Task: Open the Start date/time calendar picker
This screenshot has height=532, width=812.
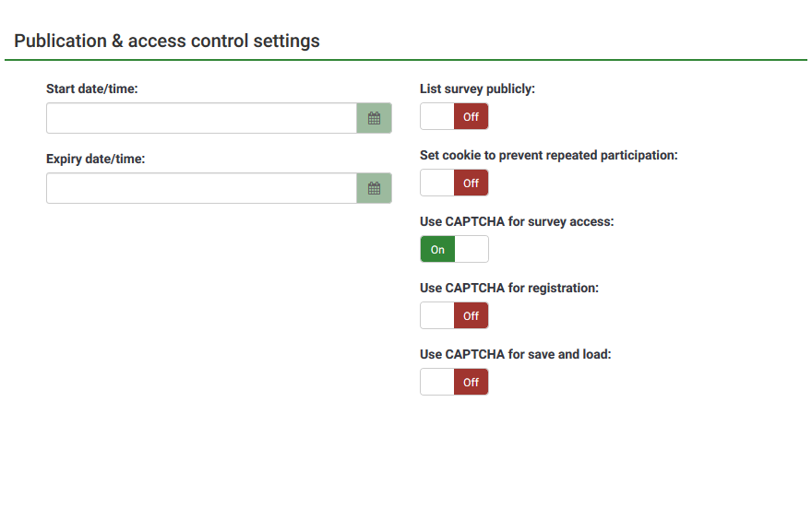Action: (x=374, y=118)
